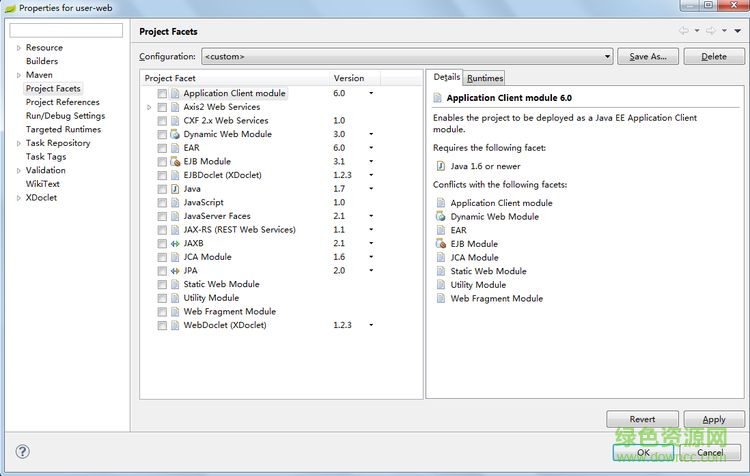
Task: Select Targeted Runtimes in the sidebar
Action: coord(63,129)
